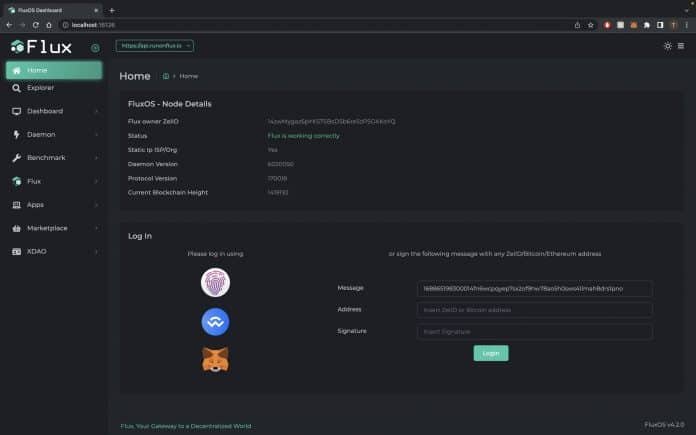Viewport: 696px width, 435px height.
Task: Choose the WalletConnect login icon
Action: tap(215, 321)
